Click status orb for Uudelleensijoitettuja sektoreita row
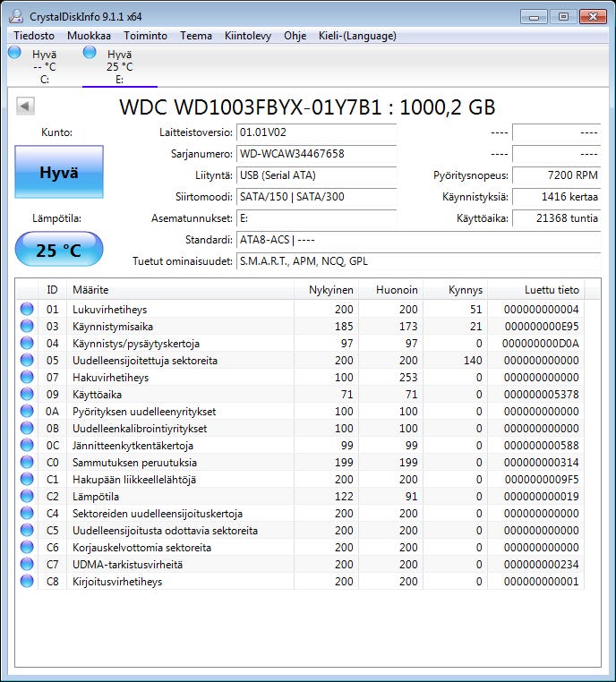 pyautogui.click(x=27, y=360)
